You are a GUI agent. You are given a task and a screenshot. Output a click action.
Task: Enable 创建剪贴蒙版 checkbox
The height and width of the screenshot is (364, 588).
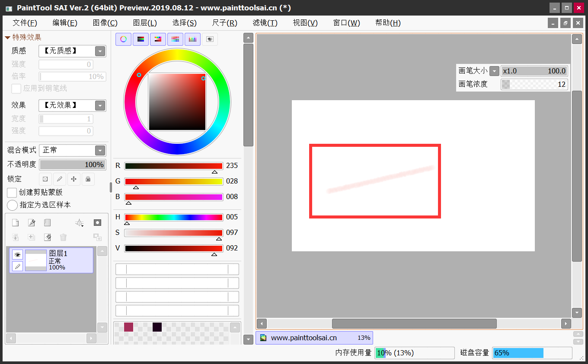coord(12,193)
